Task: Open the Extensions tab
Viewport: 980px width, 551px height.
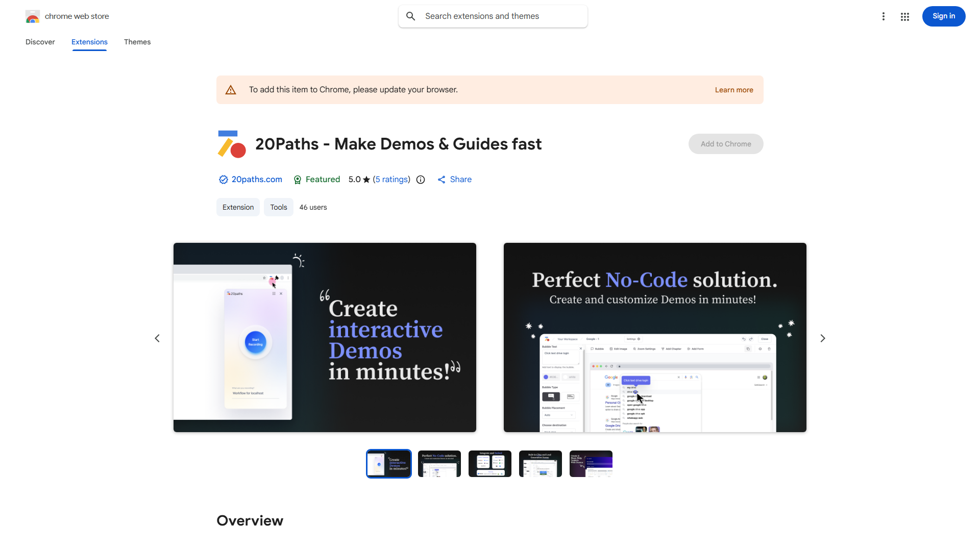Action: click(x=89, y=42)
